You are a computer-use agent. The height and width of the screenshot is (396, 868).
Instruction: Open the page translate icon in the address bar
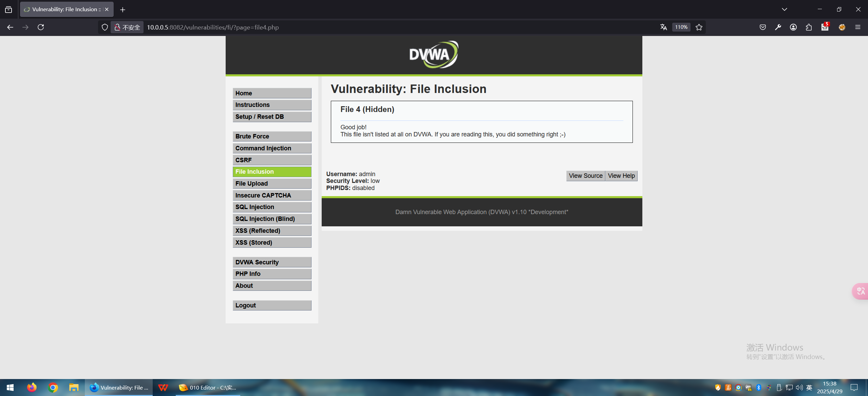tap(663, 27)
